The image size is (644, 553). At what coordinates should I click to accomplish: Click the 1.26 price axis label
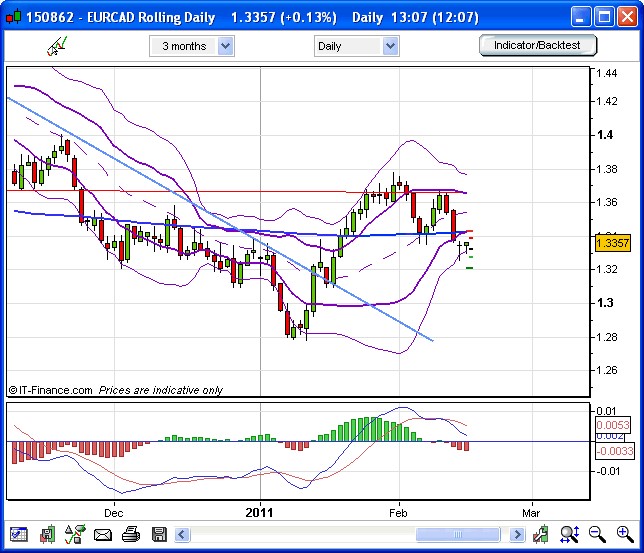point(607,370)
